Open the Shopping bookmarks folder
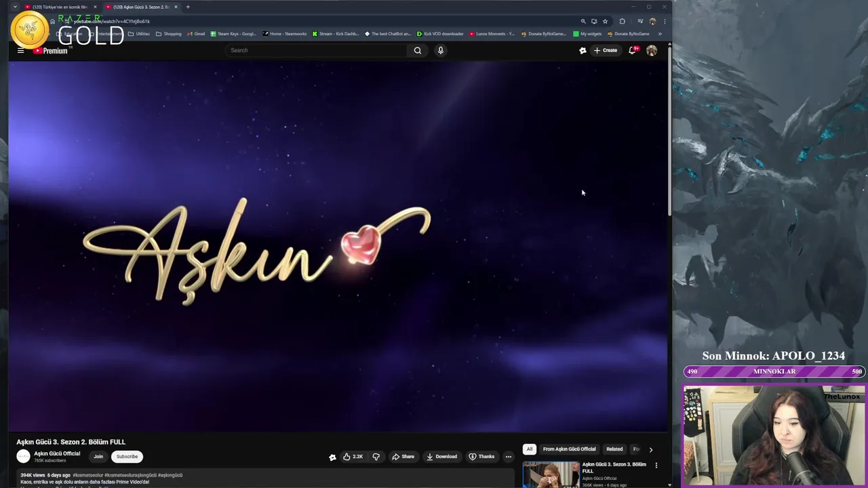 pyautogui.click(x=169, y=34)
